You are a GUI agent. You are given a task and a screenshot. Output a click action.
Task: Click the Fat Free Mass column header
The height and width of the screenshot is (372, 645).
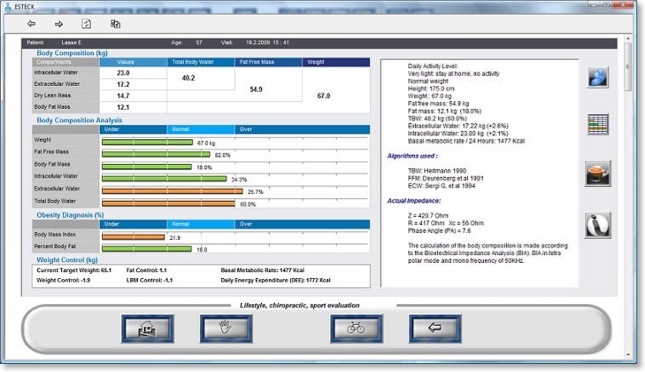pyautogui.click(x=268, y=62)
